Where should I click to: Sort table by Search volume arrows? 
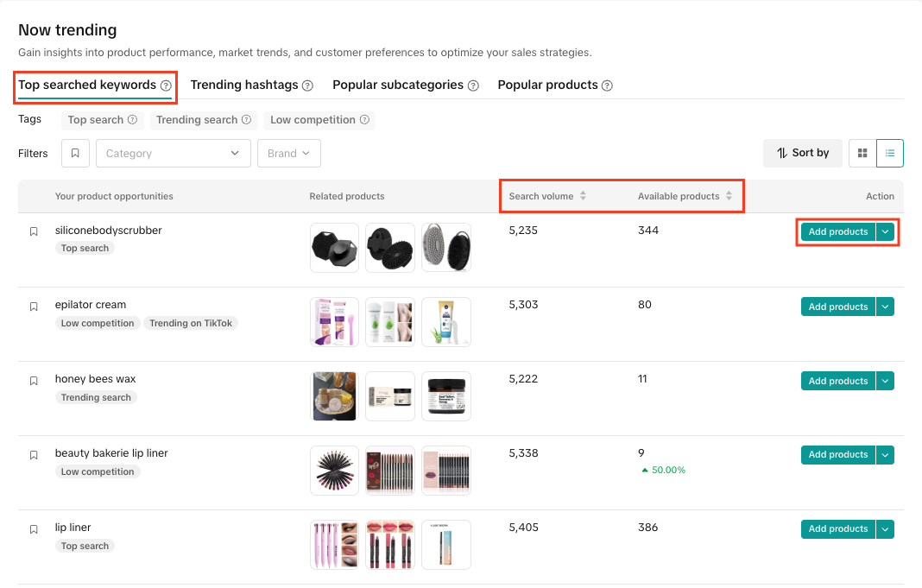(583, 196)
